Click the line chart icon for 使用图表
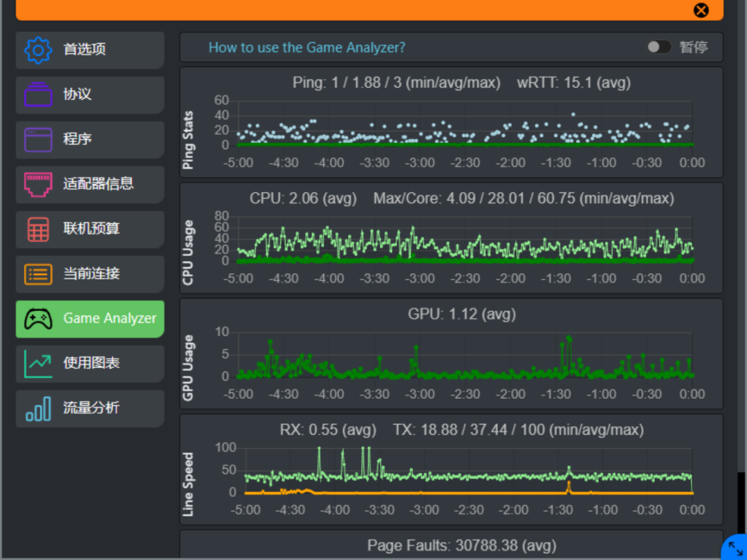747x560 pixels. 38,364
